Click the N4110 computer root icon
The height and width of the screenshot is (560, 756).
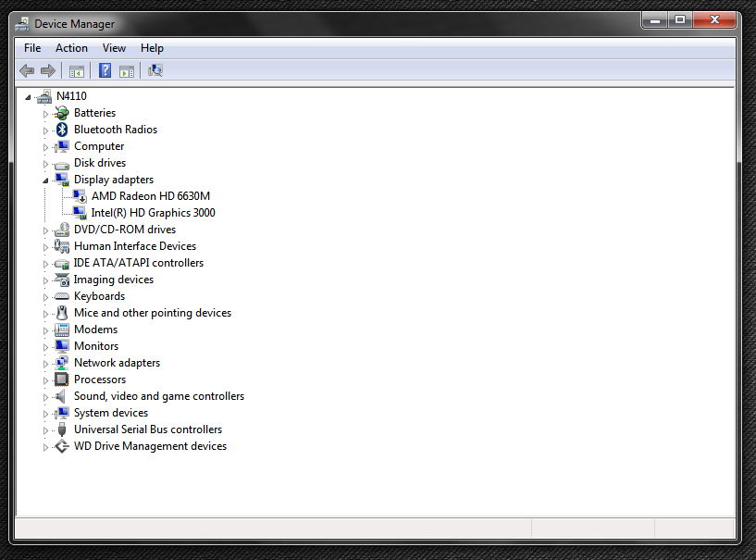click(44, 96)
